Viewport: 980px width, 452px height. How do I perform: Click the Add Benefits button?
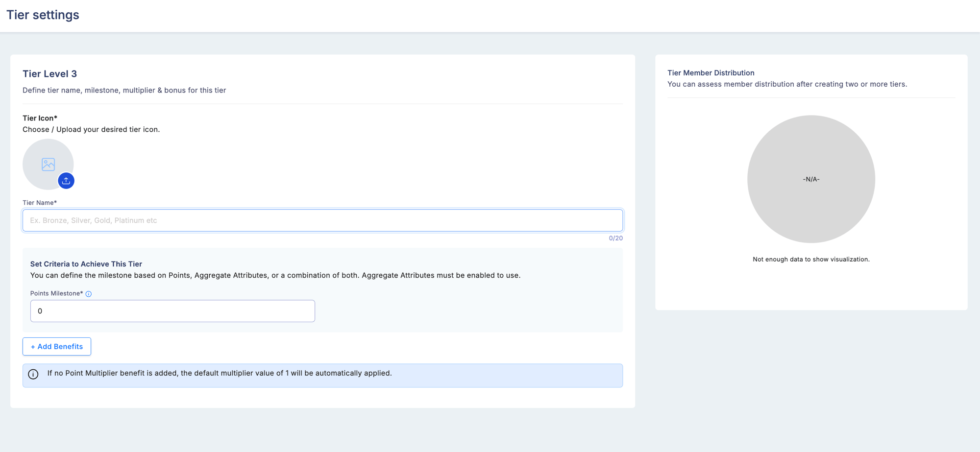57,346
